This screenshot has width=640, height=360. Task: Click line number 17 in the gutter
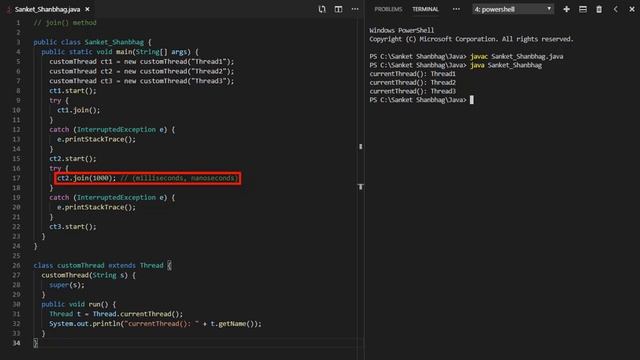(16, 178)
